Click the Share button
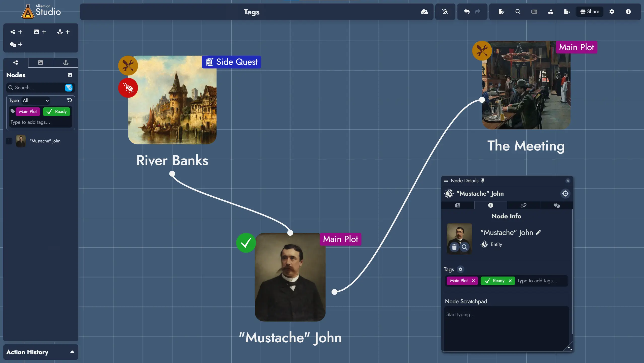 point(590,12)
